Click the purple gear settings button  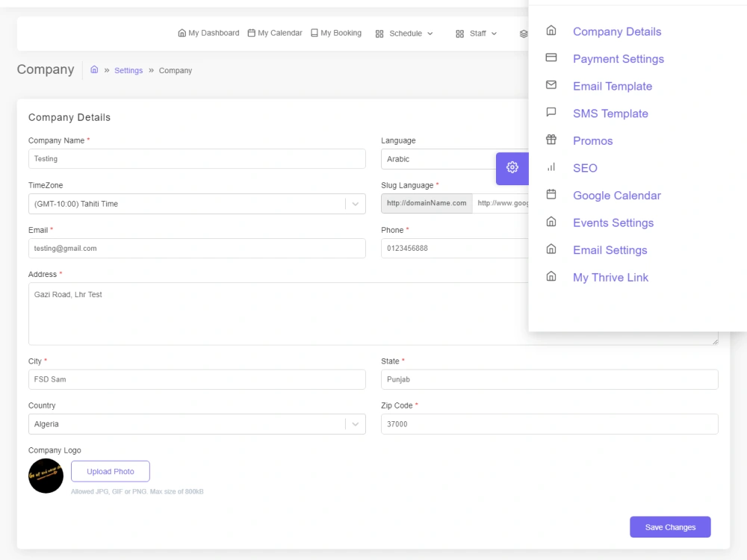pyautogui.click(x=512, y=168)
